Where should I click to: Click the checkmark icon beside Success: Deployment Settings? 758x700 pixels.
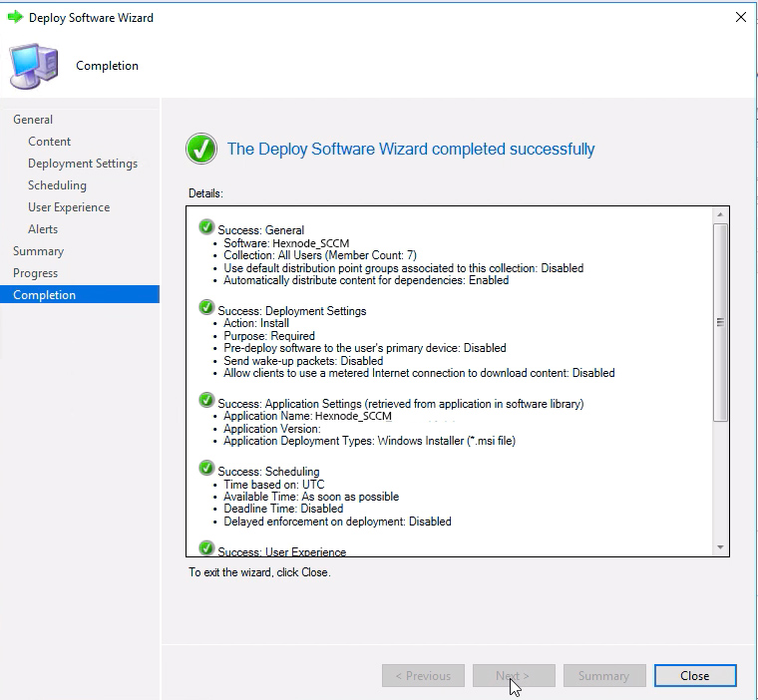pyautogui.click(x=206, y=307)
